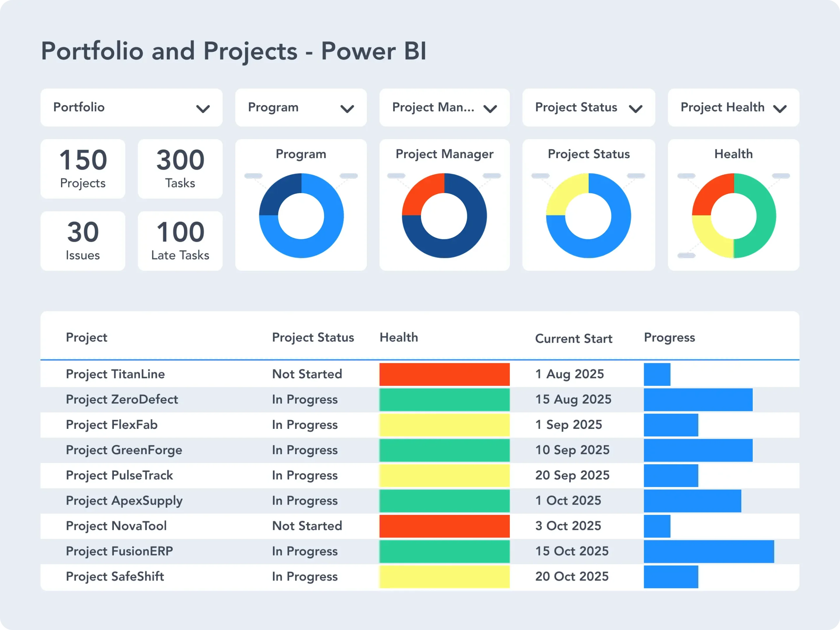Click the Project column header
This screenshot has width=840, height=630.
pyautogui.click(x=87, y=337)
